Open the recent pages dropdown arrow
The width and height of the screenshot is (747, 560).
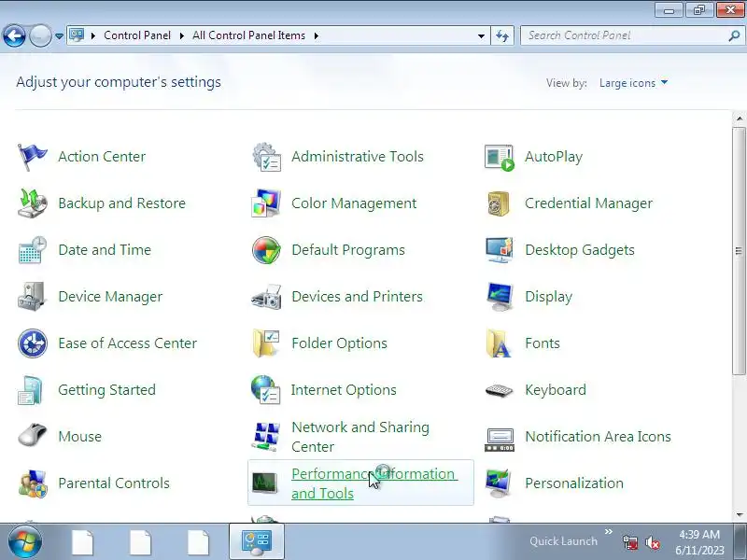point(59,35)
